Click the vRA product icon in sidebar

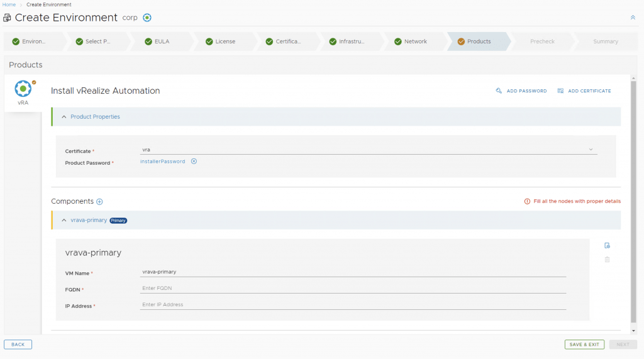coord(23,89)
